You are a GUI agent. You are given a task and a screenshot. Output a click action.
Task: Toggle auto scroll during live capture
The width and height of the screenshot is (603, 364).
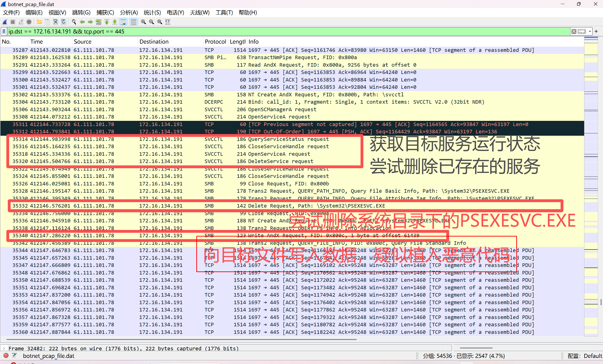coord(123,22)
